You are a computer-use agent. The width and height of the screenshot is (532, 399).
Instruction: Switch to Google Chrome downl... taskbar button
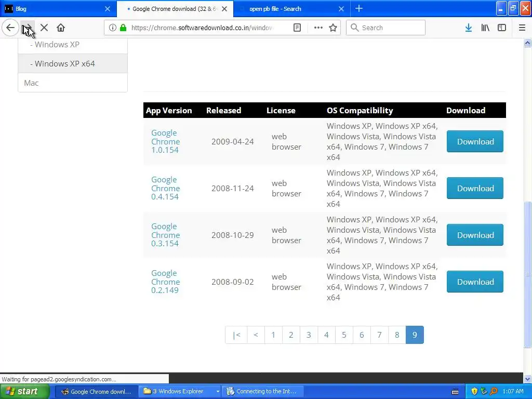pos(97,391)
